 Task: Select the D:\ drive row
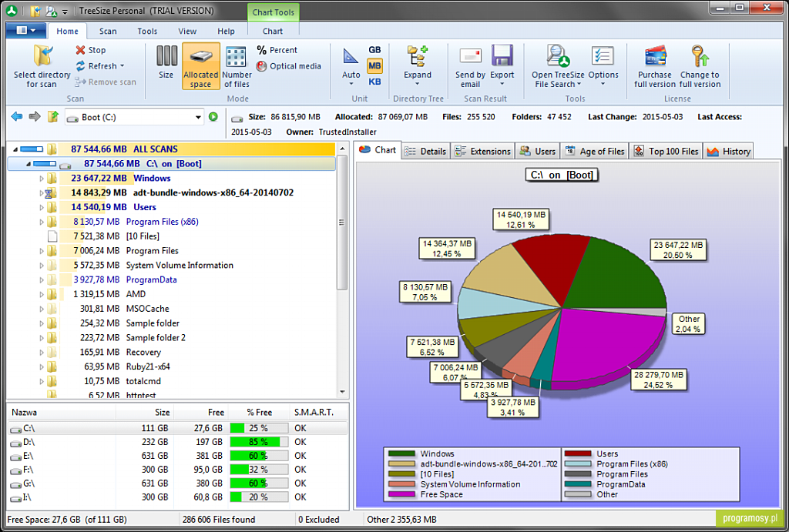178,442
